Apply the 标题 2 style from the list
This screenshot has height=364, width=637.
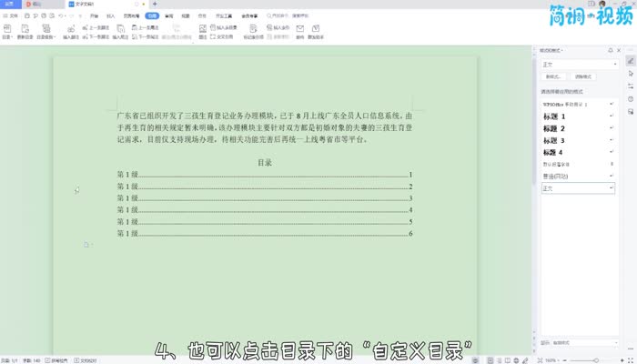click(x=555, y=128)
